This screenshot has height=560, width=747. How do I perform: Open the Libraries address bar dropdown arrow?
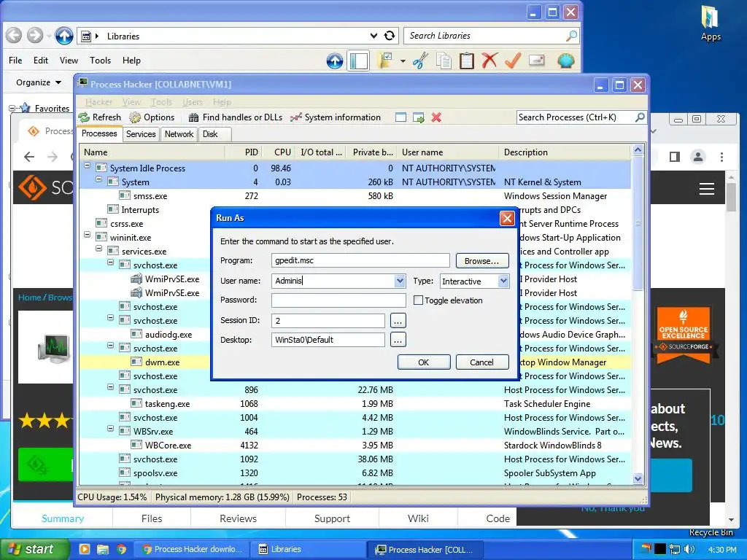click(x=374, y=36)
